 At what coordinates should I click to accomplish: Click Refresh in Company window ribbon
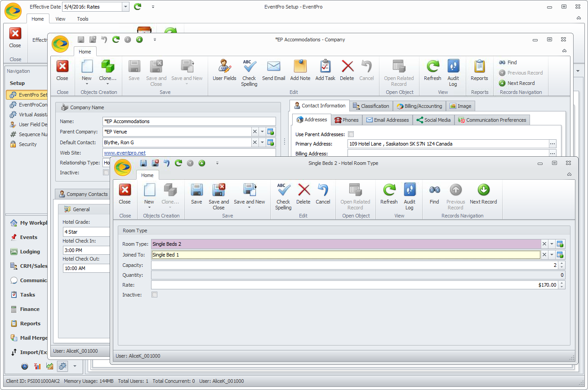[432, 71]
